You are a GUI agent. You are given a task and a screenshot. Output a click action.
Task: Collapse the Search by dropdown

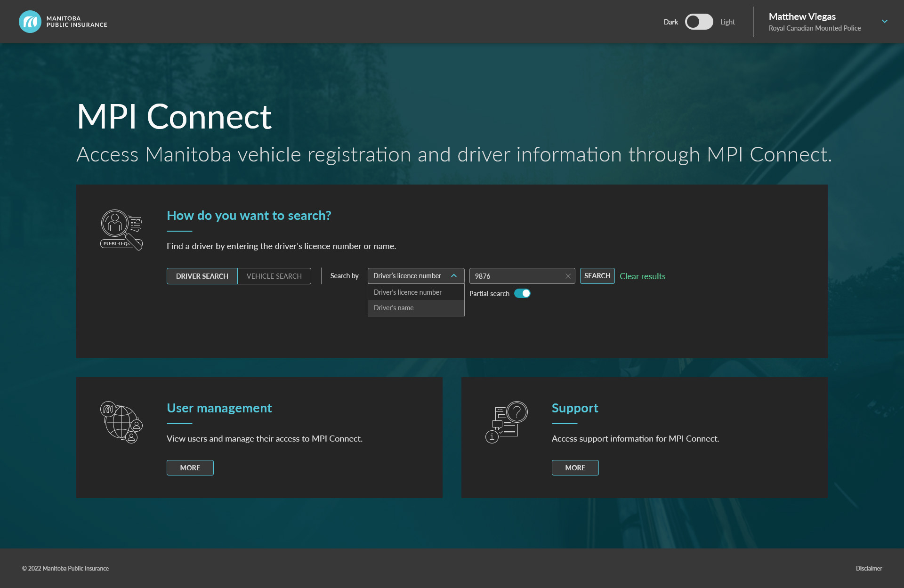pyautogui.click(x=416, y=276)
